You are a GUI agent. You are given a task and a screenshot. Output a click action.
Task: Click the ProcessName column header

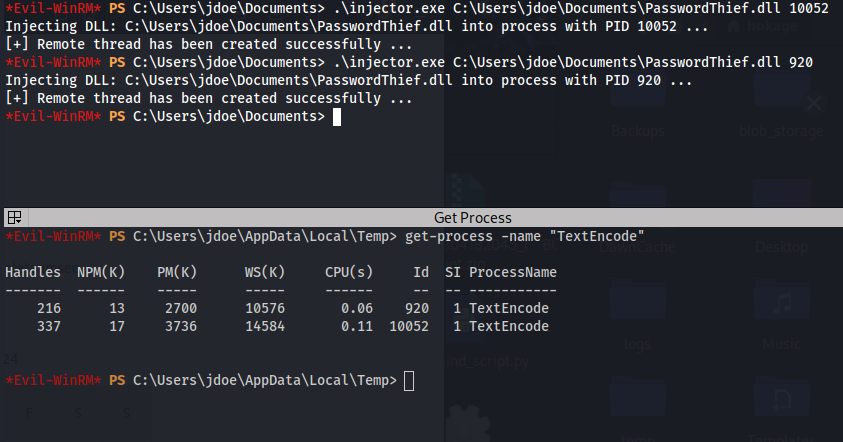click(x=512, y=272)
